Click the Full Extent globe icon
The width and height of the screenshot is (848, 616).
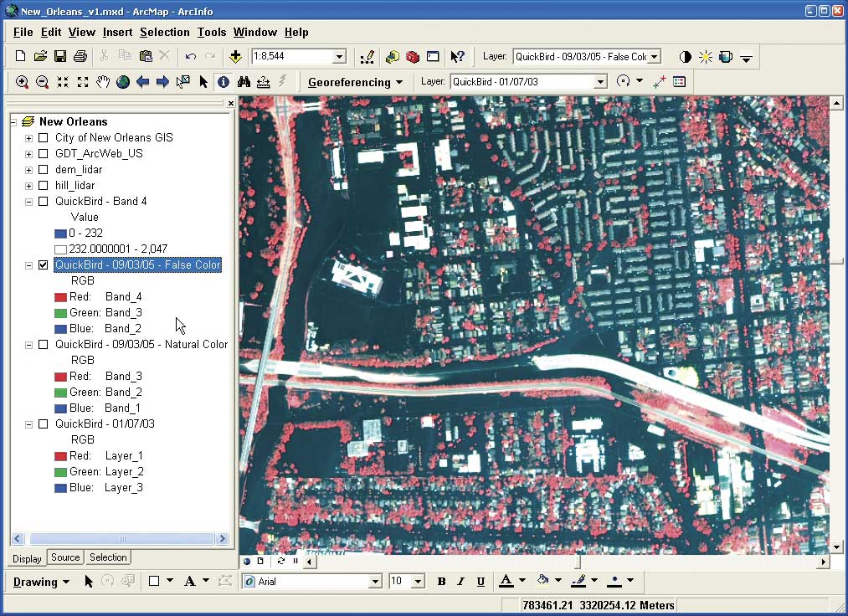click(123, 82)
